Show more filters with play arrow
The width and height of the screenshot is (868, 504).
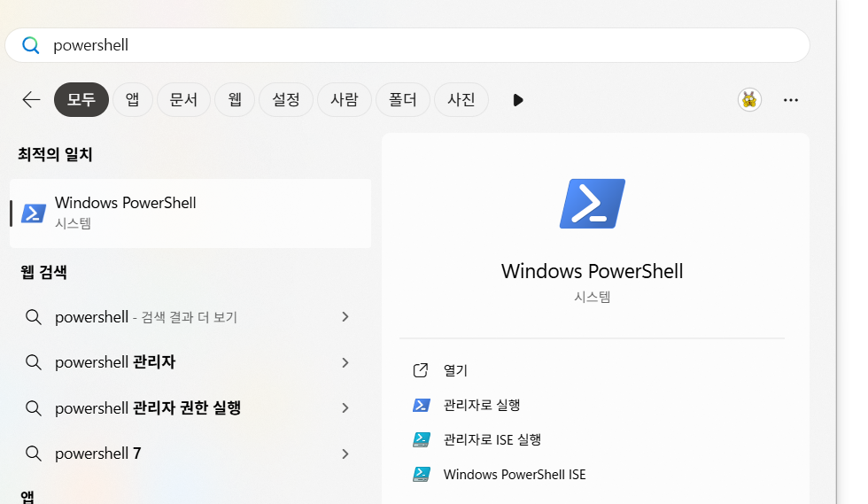point(517,100)
